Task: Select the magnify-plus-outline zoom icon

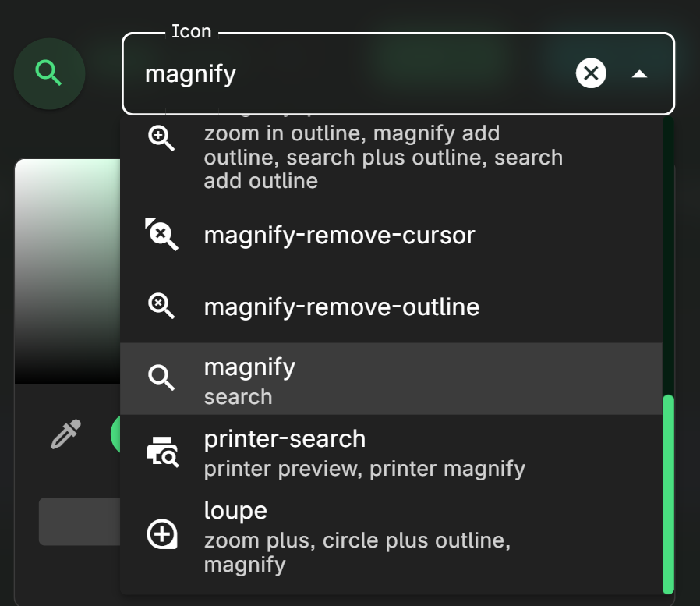Action: click(161, 137)
